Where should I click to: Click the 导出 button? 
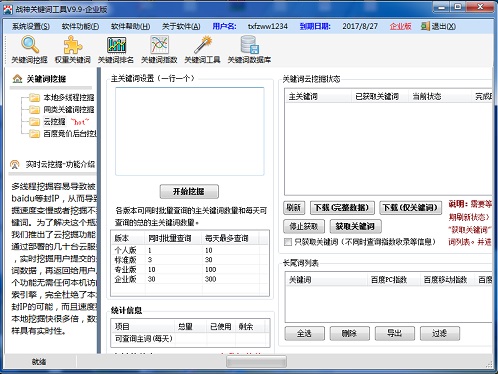[x=395, y=333]
